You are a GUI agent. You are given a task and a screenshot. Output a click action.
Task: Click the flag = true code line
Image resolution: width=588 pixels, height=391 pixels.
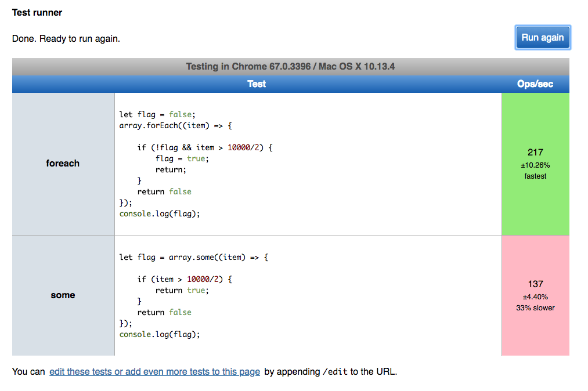(x=182, y=158)
